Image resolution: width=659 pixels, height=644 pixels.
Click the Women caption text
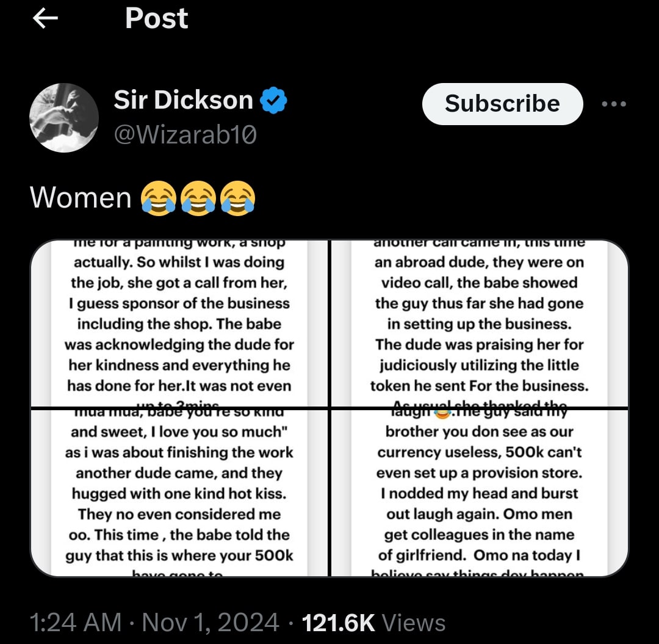click(81, 198)
